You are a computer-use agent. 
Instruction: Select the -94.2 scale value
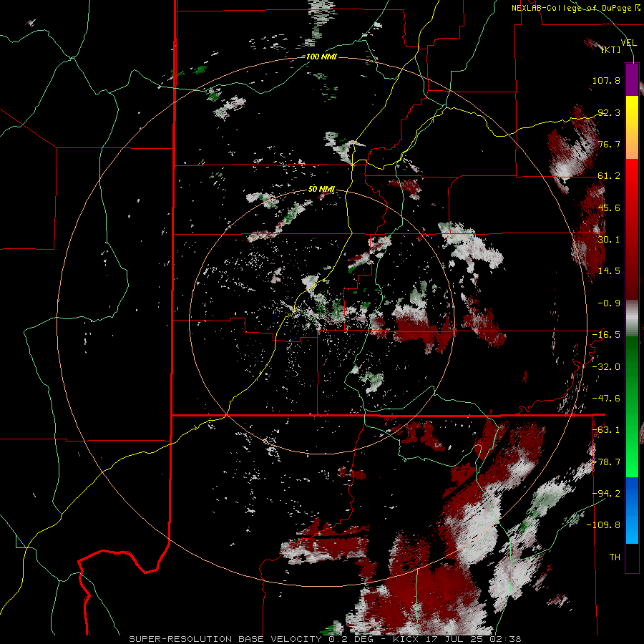click(606, 494)
